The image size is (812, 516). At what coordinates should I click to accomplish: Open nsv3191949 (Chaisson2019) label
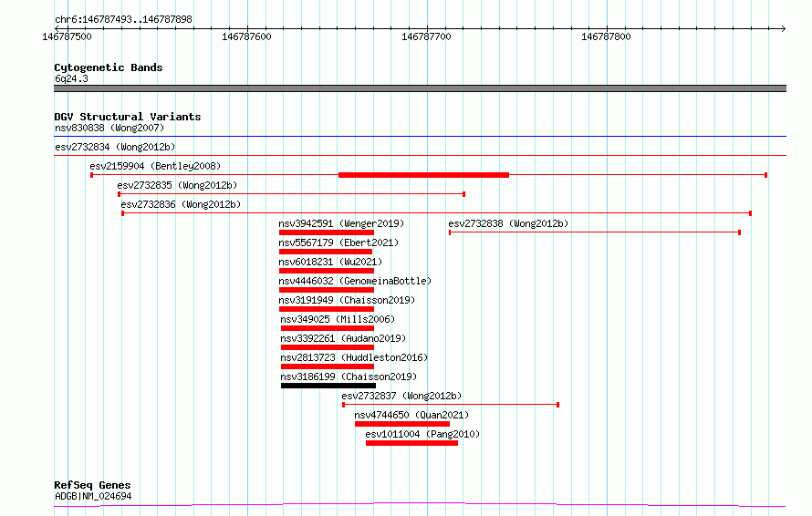[347, 300]
